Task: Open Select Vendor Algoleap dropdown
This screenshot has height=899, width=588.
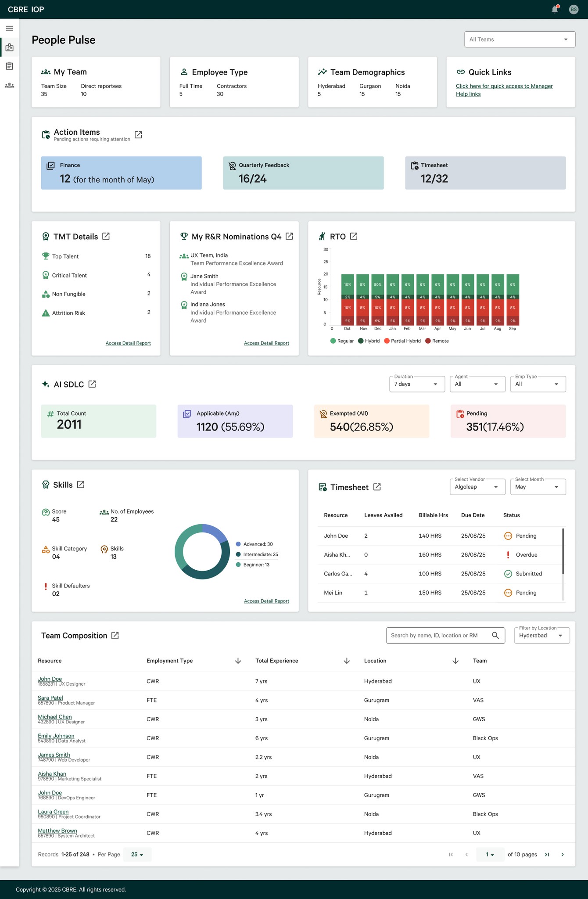Action: pos(477,487)
